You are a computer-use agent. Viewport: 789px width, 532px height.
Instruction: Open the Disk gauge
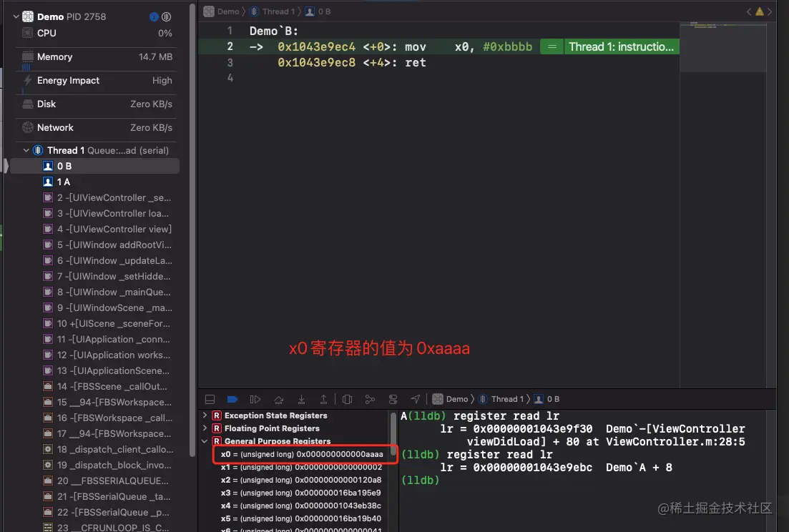point(97,104)
